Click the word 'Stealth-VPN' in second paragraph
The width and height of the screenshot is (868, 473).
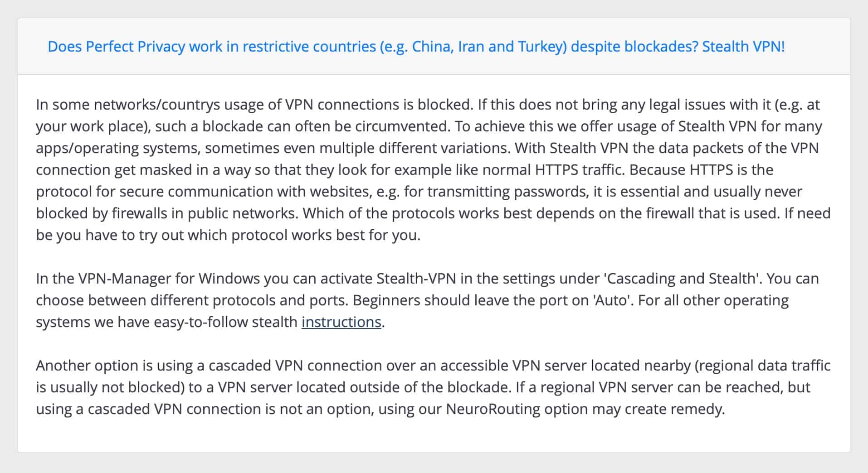(416, 278)
